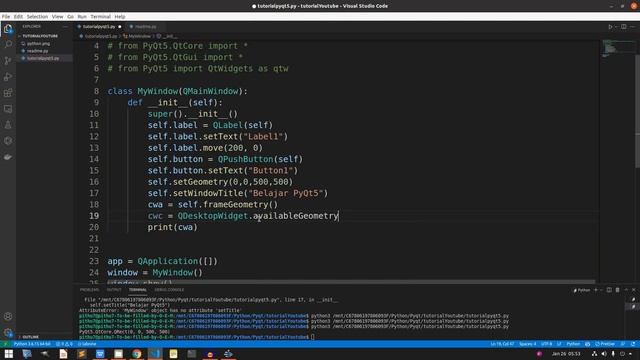Close the terminal panel
This screenshot has height=360, width=640.
pos(634,290)
